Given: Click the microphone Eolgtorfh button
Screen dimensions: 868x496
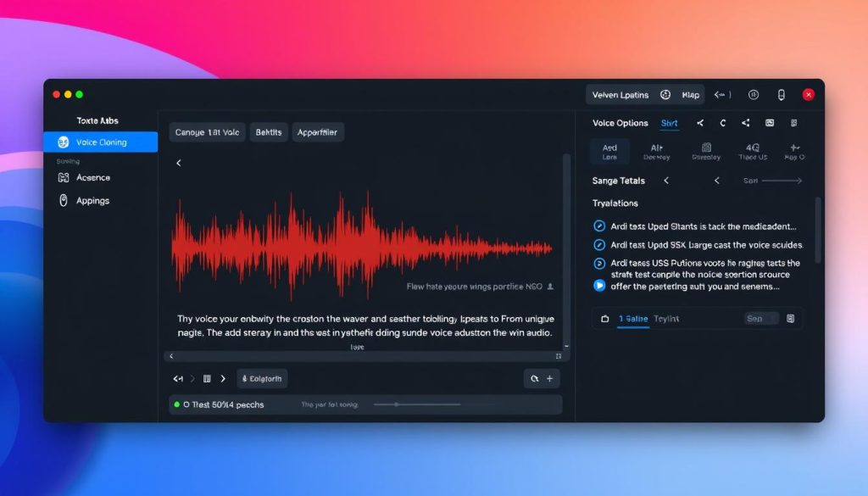Looking at the screenshot, I should (x=262, y=379).
